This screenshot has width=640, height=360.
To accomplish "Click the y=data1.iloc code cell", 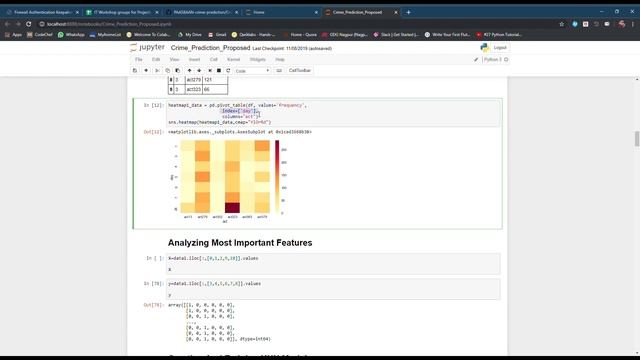I will pyautogui.click(x=333, y=289).
